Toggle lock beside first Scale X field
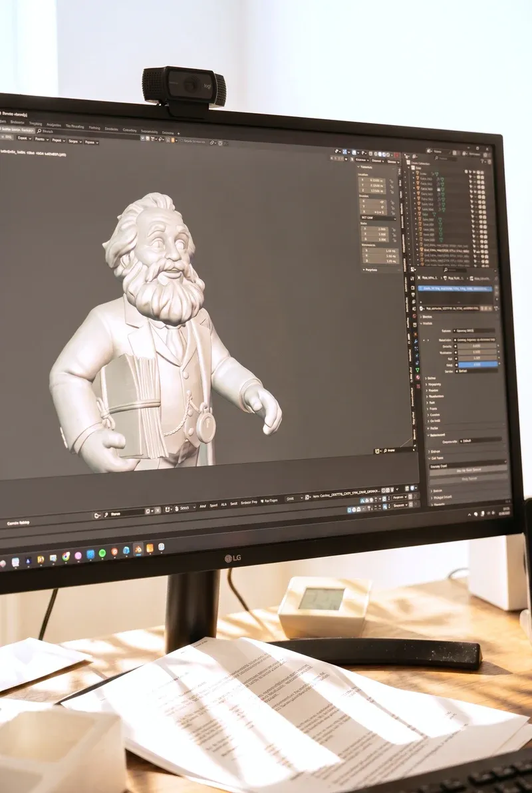This screenshot has height=793, width=532. click(x=394, y=230)
